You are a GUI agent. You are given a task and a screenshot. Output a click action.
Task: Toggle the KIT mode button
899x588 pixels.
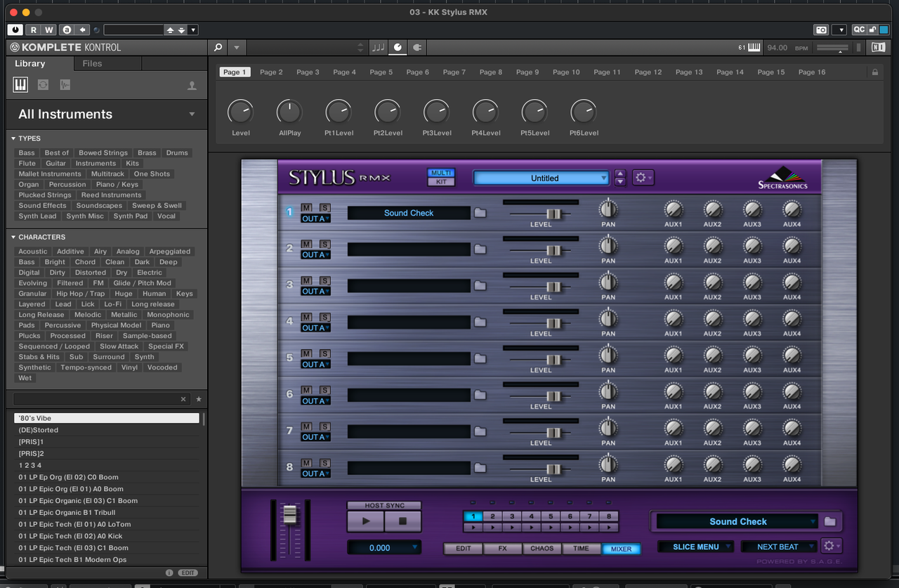coord(441,182)
